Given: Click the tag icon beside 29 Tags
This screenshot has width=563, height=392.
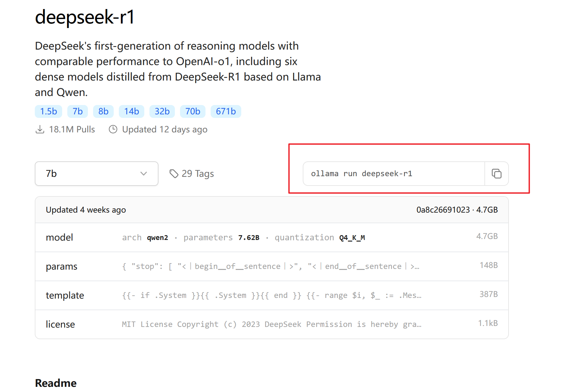Looking at the screenshot, I should [x=174, y=173].
